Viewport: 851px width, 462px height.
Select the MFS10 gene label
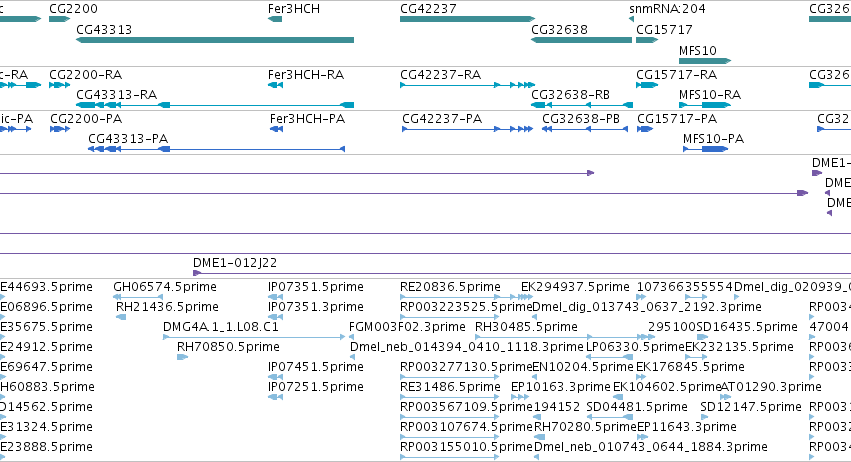698,50
